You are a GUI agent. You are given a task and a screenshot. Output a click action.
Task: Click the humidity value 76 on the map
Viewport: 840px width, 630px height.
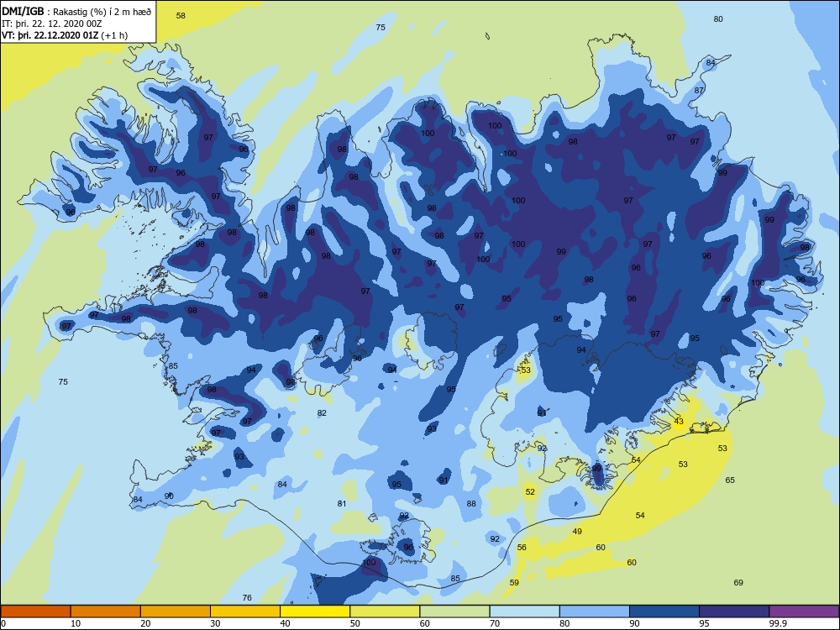click(247, 597)
